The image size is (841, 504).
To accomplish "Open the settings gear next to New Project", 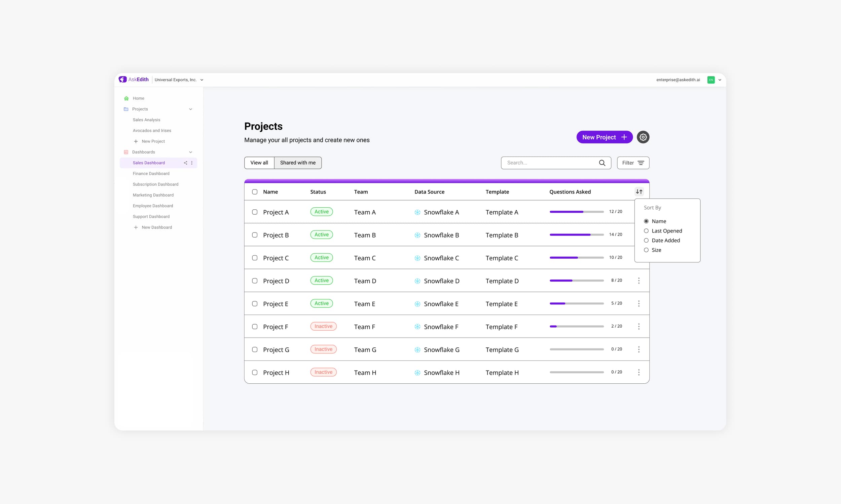I will [x=643, y=137].
